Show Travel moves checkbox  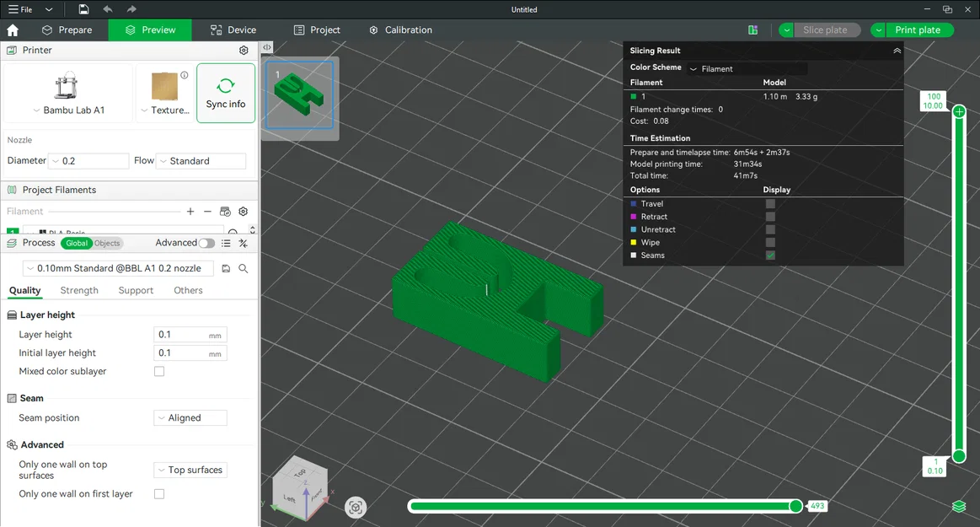point(770,204)
